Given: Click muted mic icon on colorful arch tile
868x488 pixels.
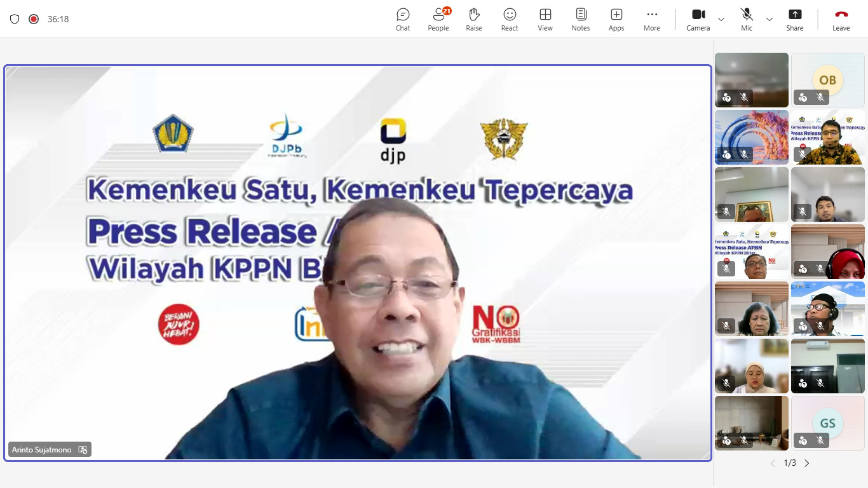Looking at the screenshot, I should tap(744, 154).
